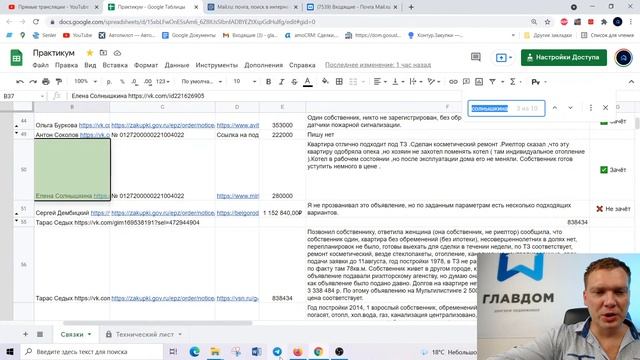The width and height of the screenshot is (640, 360).
Task: Move the document to a folder
Action: tap(103, 53)
